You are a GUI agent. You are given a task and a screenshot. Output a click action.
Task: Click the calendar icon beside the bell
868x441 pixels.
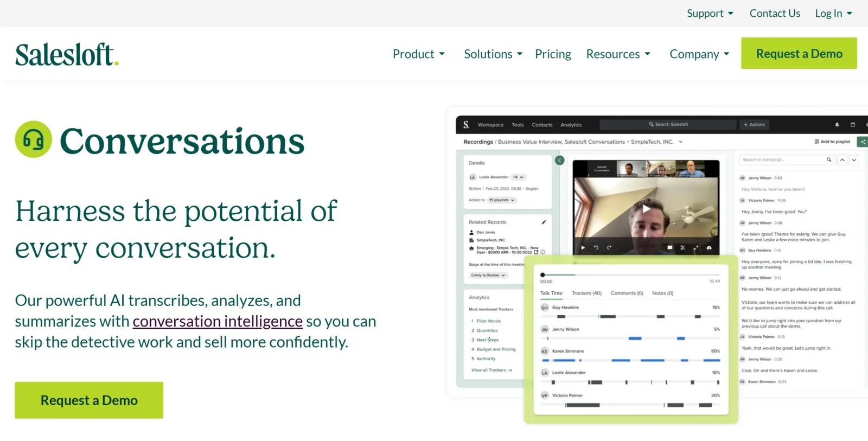point(852,125)
